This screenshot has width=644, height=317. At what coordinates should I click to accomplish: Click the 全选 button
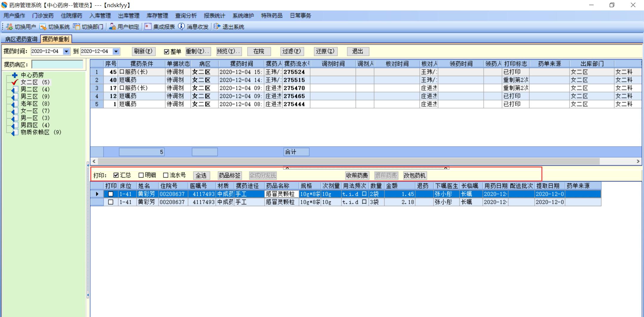pos(201,176)
